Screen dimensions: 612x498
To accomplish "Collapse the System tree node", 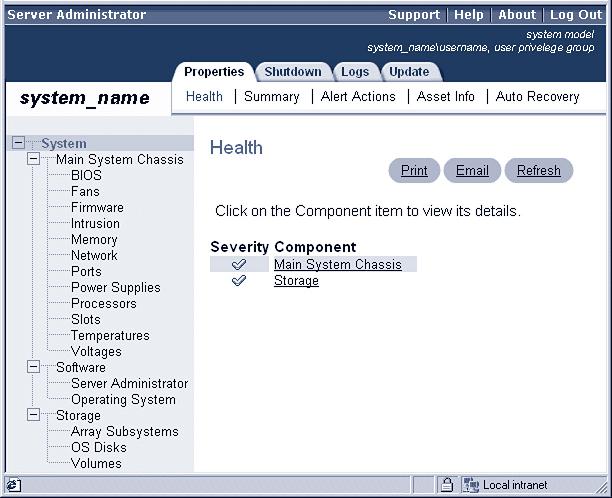I will click(18, 143).
